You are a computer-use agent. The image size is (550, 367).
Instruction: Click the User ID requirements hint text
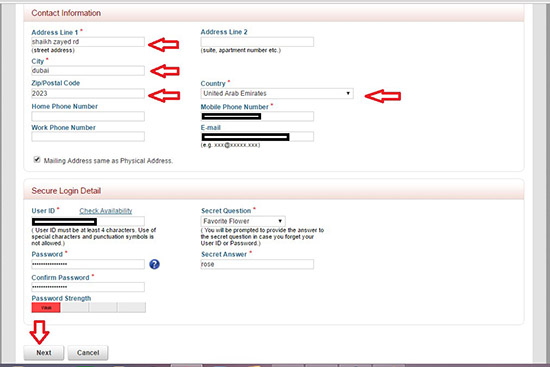point(94,236)
